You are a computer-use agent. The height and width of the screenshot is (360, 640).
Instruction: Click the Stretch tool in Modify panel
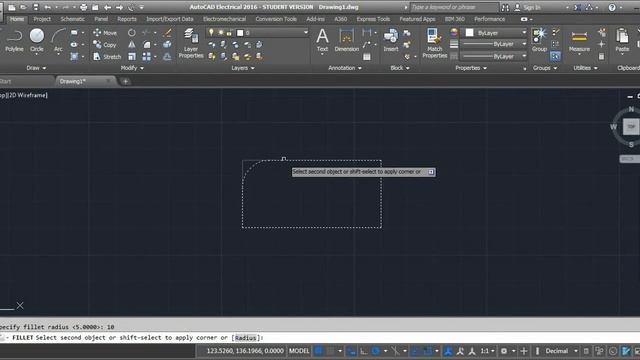(107, 56)
